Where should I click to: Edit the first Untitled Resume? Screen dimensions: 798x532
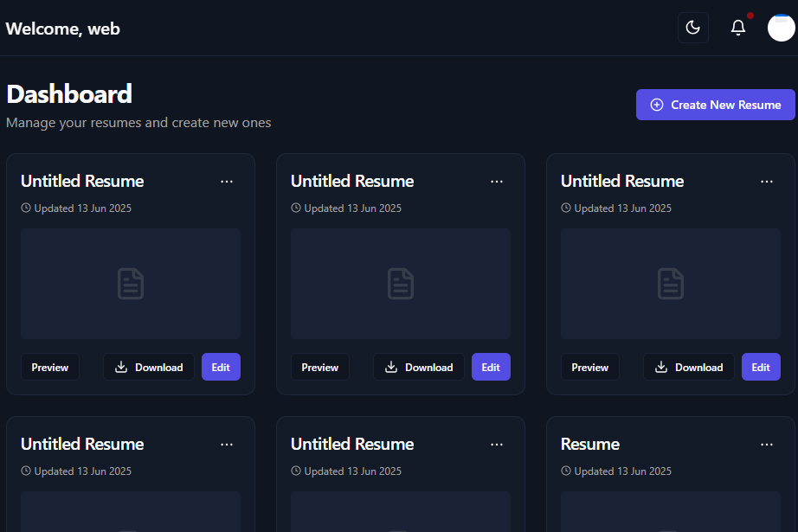[x=221, y=368]
